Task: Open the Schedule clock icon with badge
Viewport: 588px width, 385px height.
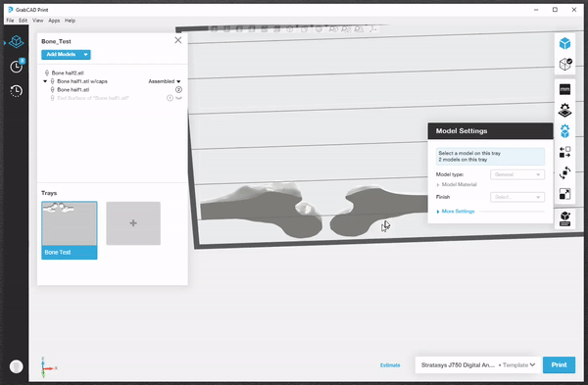Action: pyautogui.click(x=17, y=67)
